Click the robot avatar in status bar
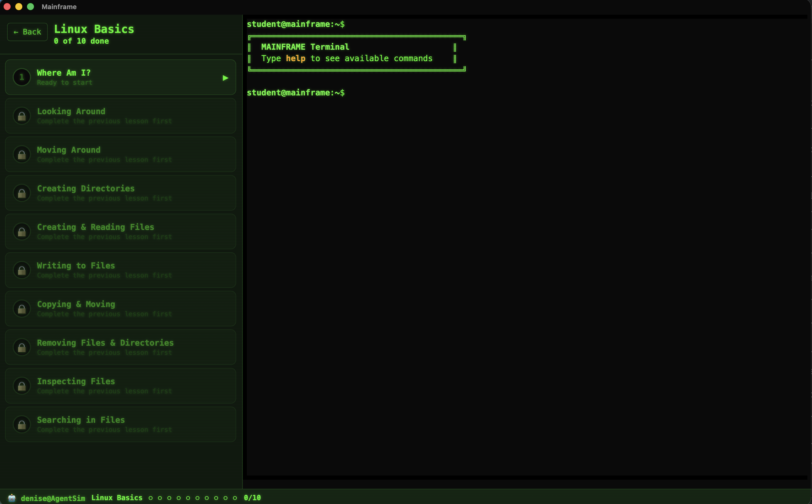This screenshot has width=812, height=504. [12, 498]
